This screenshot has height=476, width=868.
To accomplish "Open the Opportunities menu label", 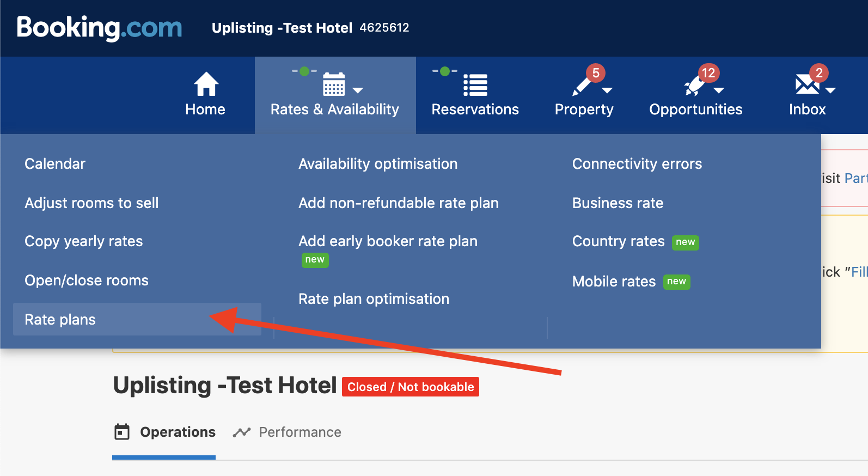I will point(696,110).
